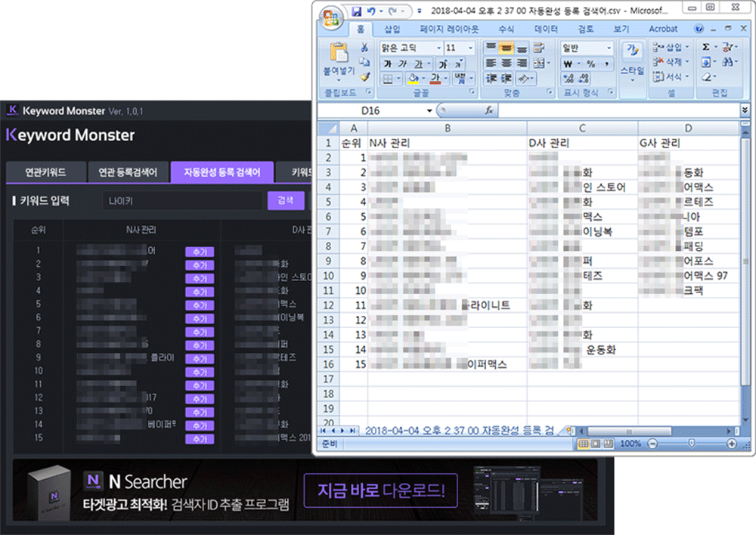
Task: Click the insert function fx button
Action: click(489, 110)
